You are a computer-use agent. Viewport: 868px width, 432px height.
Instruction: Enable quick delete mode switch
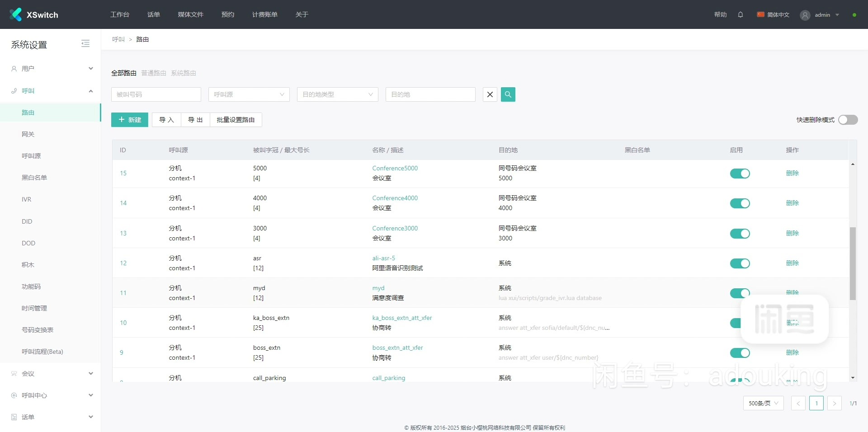(x=848, y=120)
